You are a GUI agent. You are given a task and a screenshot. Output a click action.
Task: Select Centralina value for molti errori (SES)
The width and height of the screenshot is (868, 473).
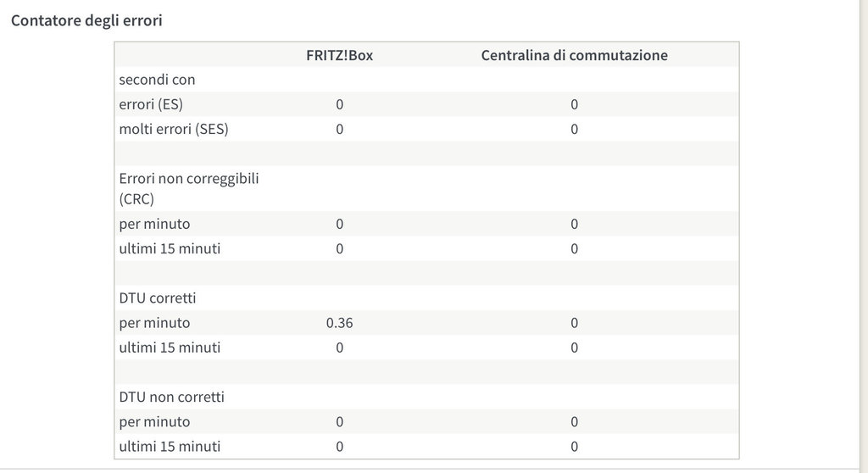pos(574,129)
